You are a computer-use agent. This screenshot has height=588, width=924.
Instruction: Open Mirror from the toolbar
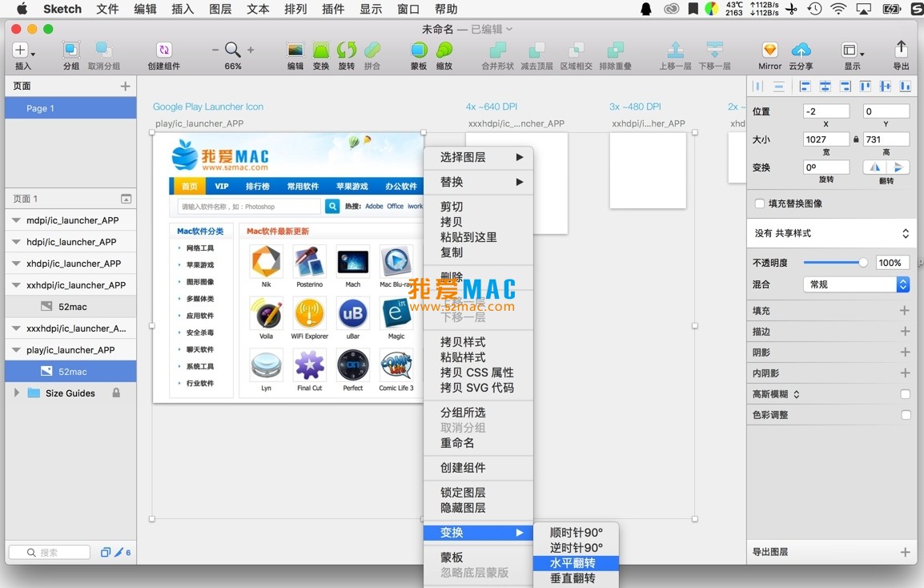click(769, 50)
